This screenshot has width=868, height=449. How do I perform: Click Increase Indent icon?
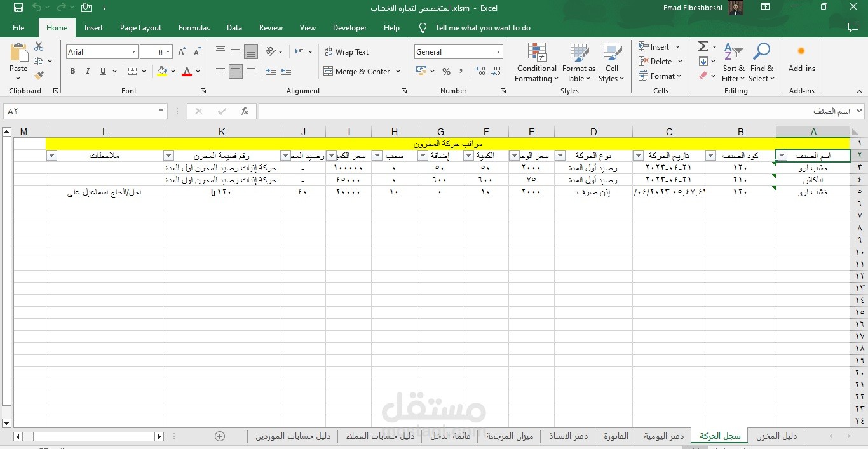286,72
